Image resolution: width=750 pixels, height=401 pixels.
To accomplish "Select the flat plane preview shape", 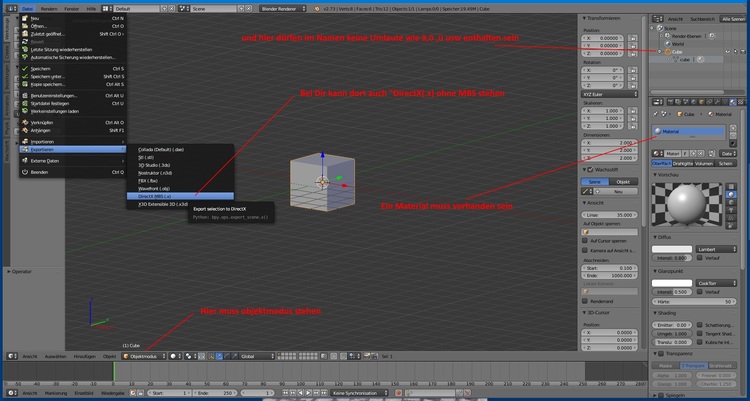I will [731, 187].
